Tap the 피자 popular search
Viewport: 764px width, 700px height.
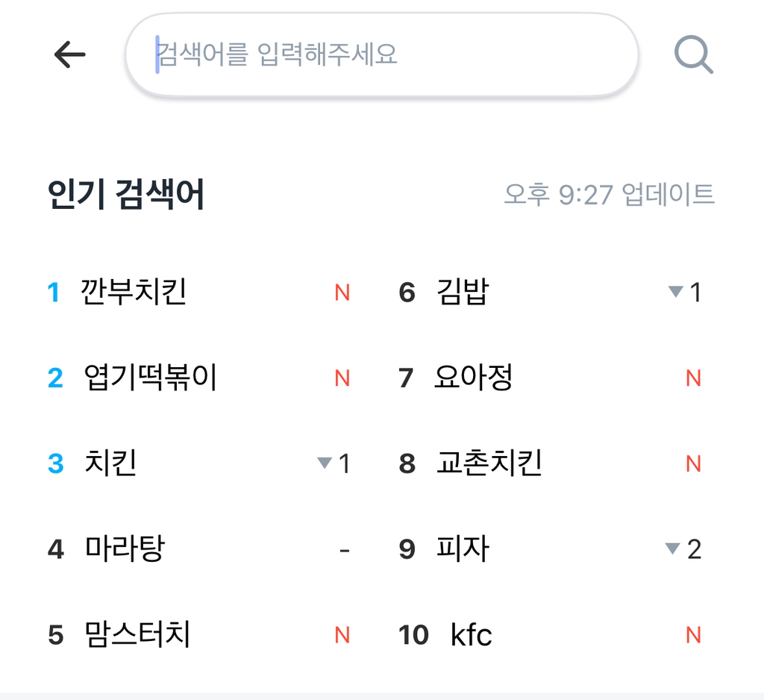(463, 549)
